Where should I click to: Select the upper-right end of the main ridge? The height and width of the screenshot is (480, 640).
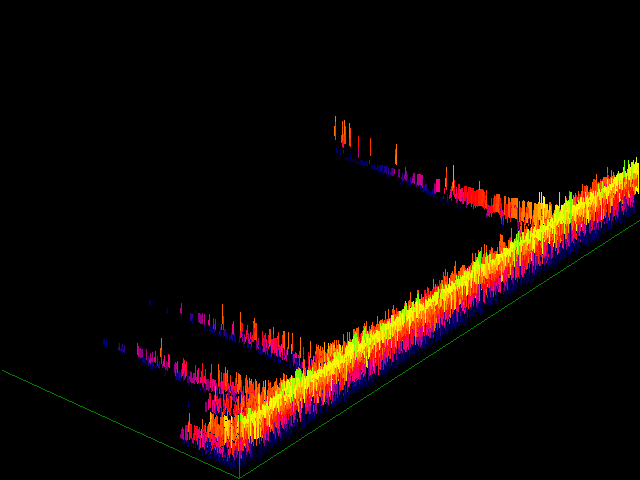(x=630, y=175)
